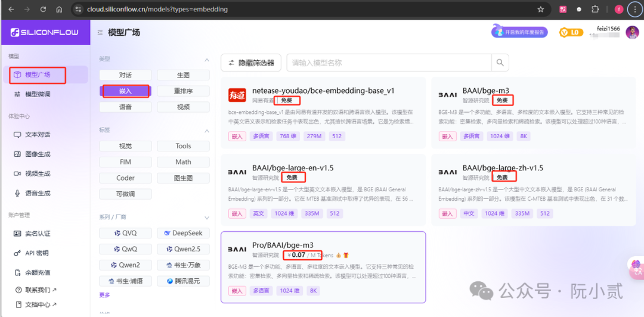Select the 视频 type filter

183,107
